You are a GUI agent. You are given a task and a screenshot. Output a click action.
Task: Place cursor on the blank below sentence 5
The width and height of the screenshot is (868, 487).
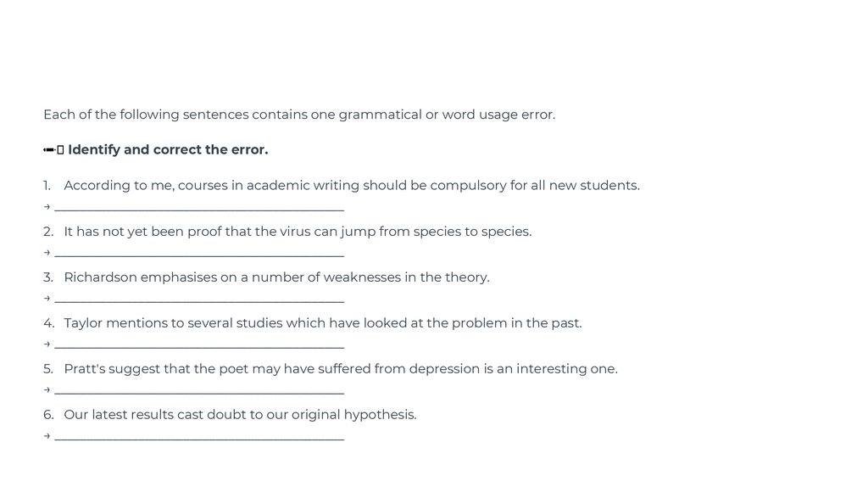199,390
